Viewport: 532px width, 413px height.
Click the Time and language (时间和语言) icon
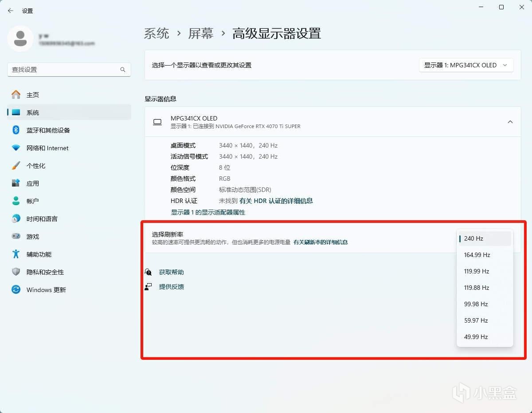[16, 218]
